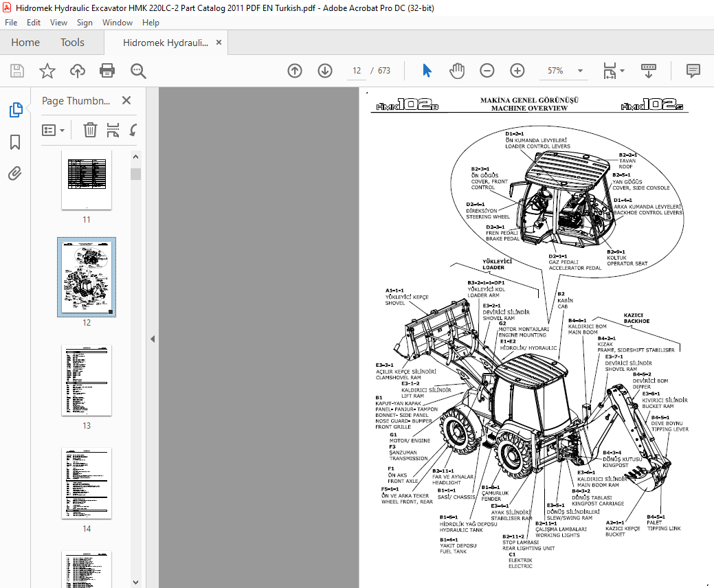
Task: Select page 13 thumbnail
Action: pyautogui.click(x=87, y=381)
